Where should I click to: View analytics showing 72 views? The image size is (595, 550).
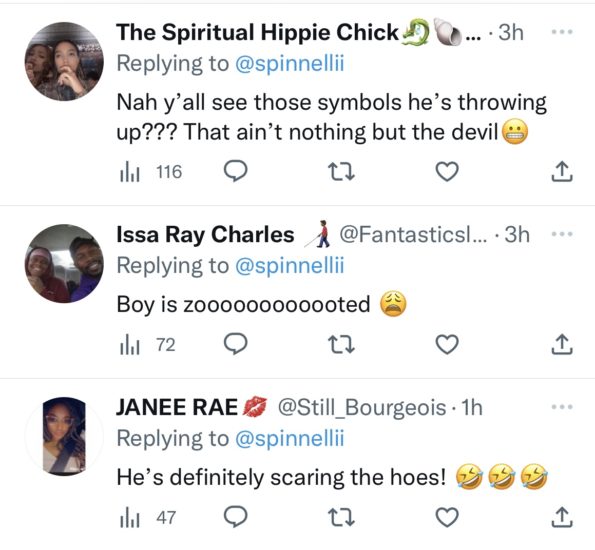tap(147, 345)
